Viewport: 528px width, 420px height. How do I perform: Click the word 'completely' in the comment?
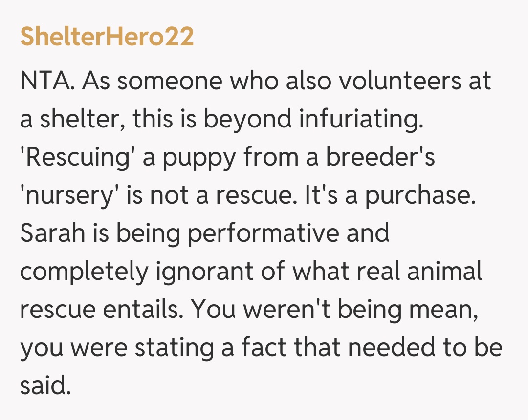[84, 272]
